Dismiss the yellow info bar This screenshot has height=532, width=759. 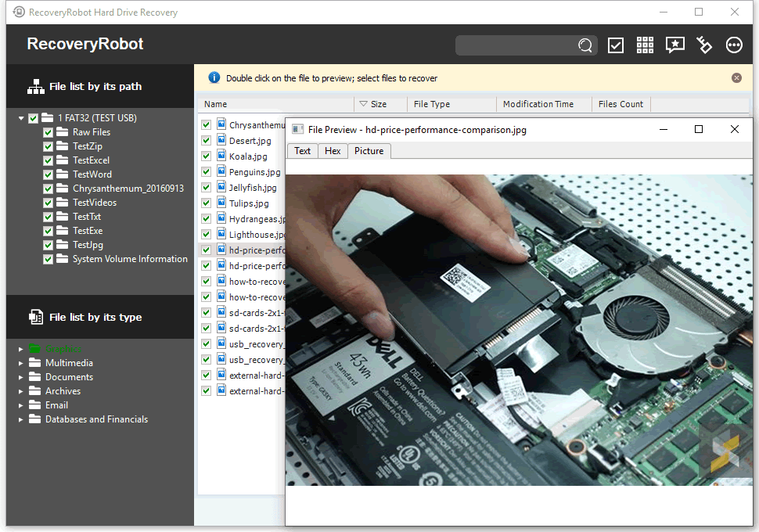pos(736,78)
